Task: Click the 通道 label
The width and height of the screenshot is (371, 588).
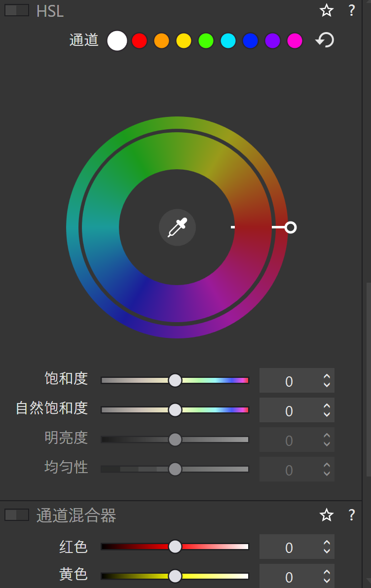Action: (x=84, y=40)
